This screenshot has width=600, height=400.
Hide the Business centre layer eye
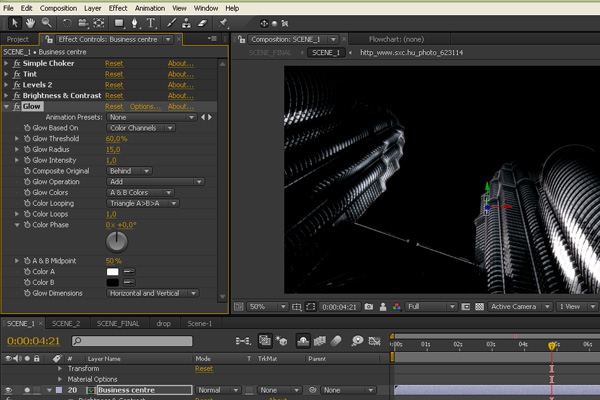click(8, 390)
